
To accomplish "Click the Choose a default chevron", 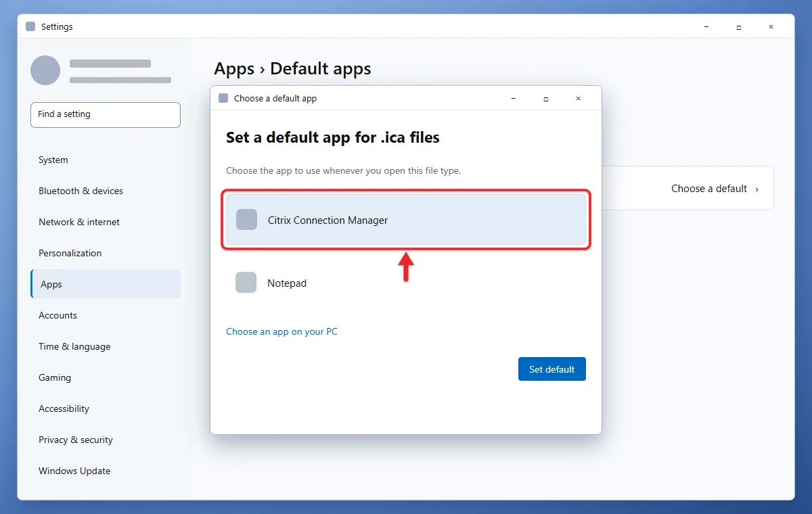I will tap(757, 189).
